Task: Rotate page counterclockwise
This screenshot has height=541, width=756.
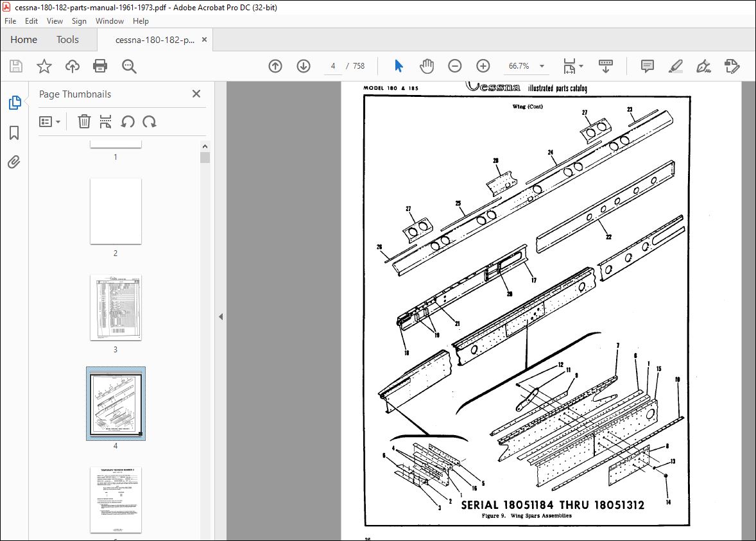Action: point(128,121)
